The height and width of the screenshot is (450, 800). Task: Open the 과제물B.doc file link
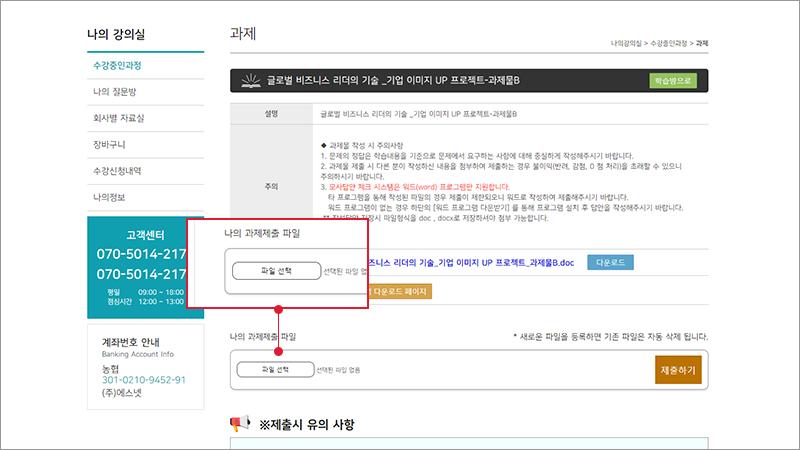pyautogui.click(x=472, y=262)
